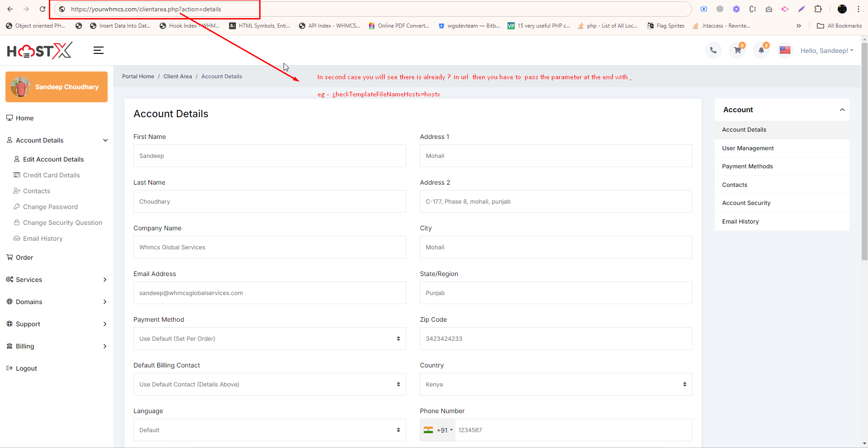Viewport: 868px width, 448px height.
Task: Select Change Password in sidebar
Action: coord(50,207)
